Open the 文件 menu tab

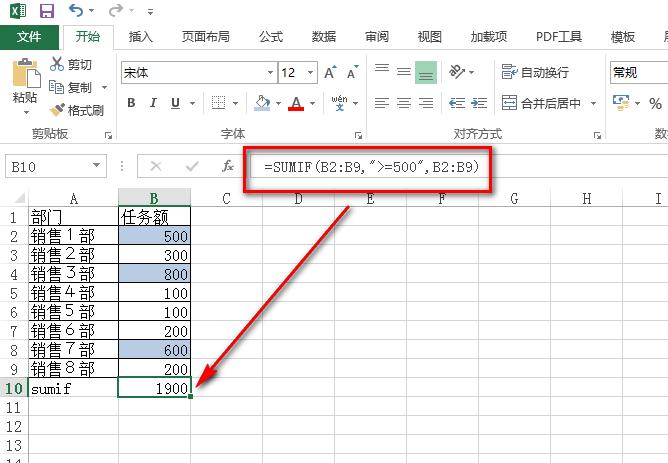coord(29,37)
